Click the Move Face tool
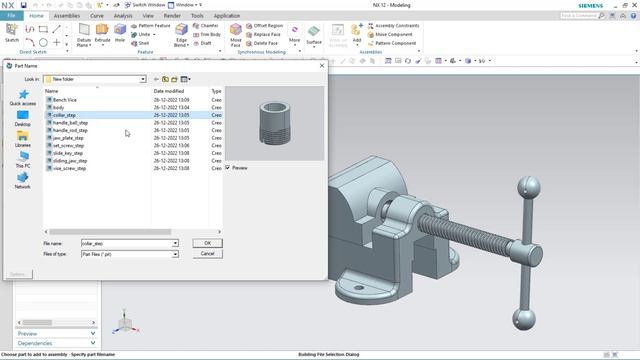This screenshot has height=360, width=640. click(236, 35)
